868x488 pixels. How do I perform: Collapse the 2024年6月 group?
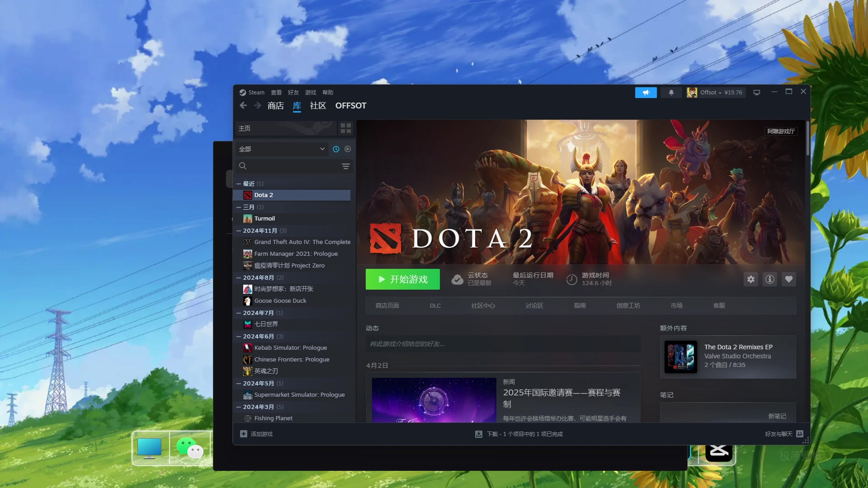tap(239, 337)
